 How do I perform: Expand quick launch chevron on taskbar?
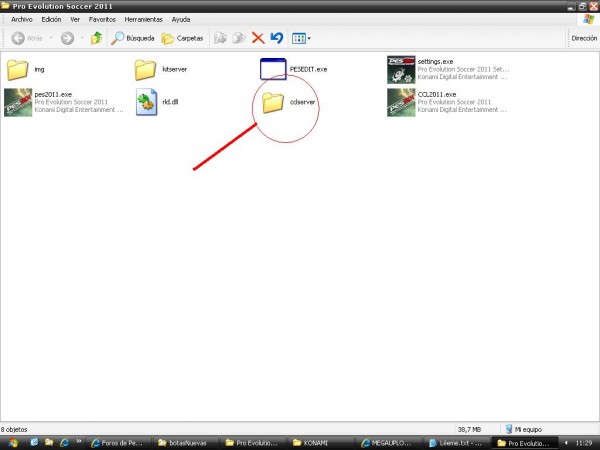pos(78,442)
